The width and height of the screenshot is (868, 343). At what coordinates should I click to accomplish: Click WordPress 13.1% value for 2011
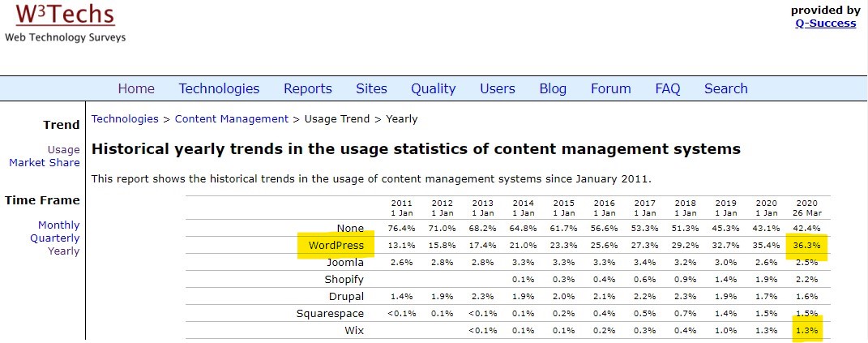[401, 246]
